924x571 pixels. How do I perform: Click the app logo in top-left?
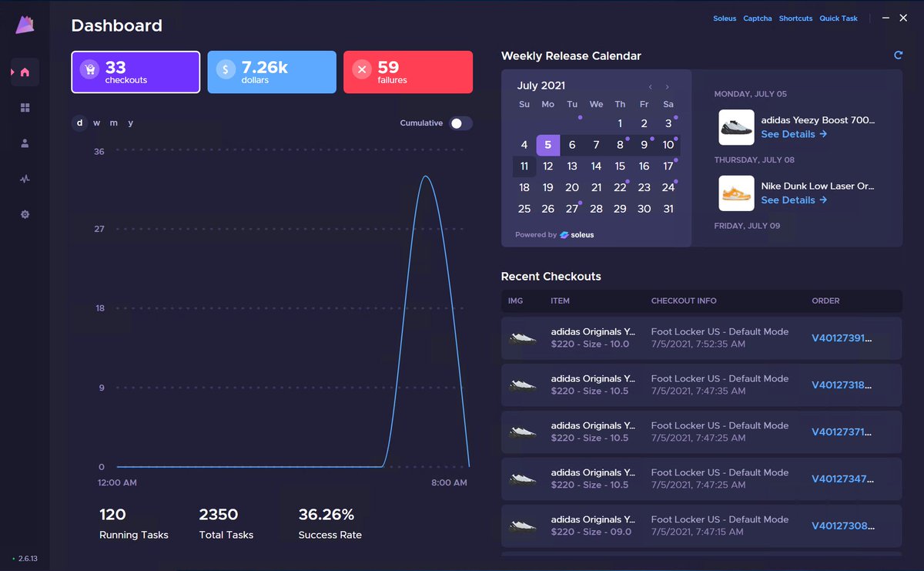point(25,25)
